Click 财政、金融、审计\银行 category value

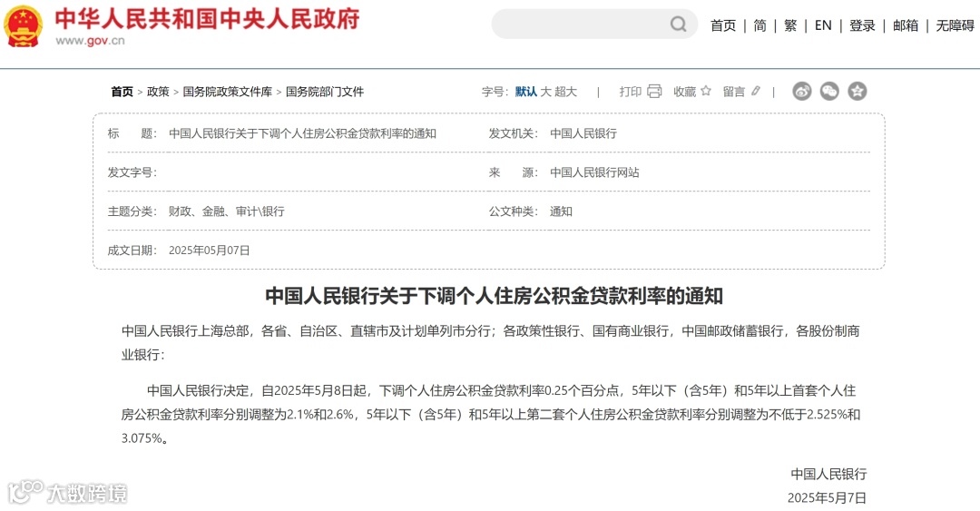[x=226, y=211]
